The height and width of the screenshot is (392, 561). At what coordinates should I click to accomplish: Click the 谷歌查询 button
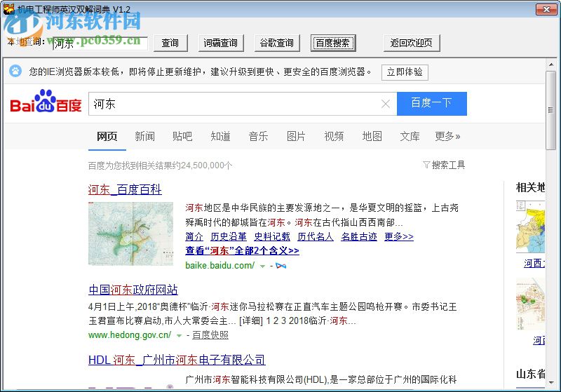tap(277, 43)
